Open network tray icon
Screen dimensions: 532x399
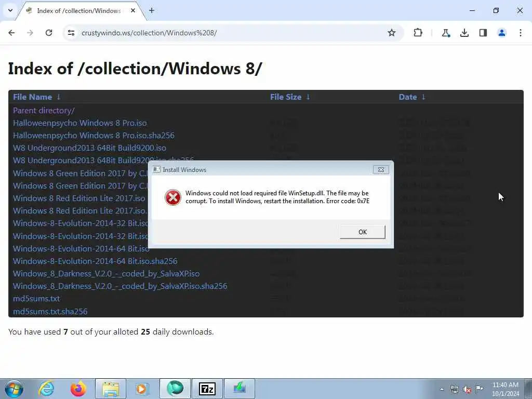[454, 389]
